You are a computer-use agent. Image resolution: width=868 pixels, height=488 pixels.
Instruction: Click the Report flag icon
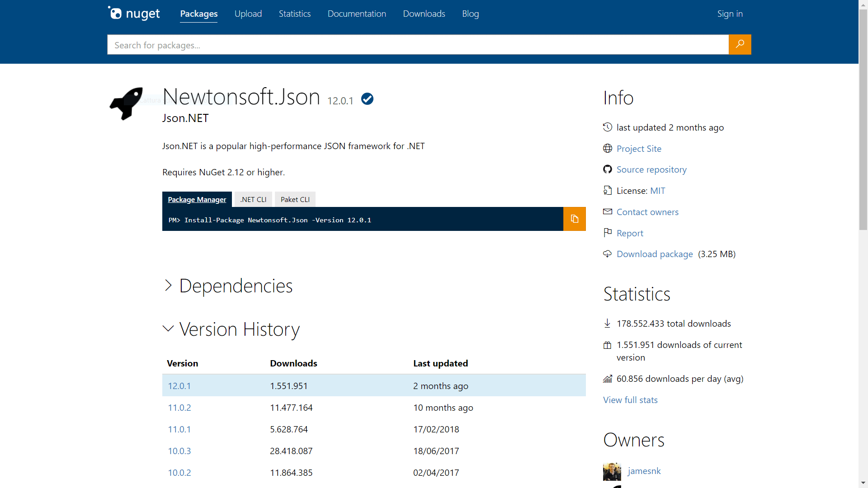608,233
